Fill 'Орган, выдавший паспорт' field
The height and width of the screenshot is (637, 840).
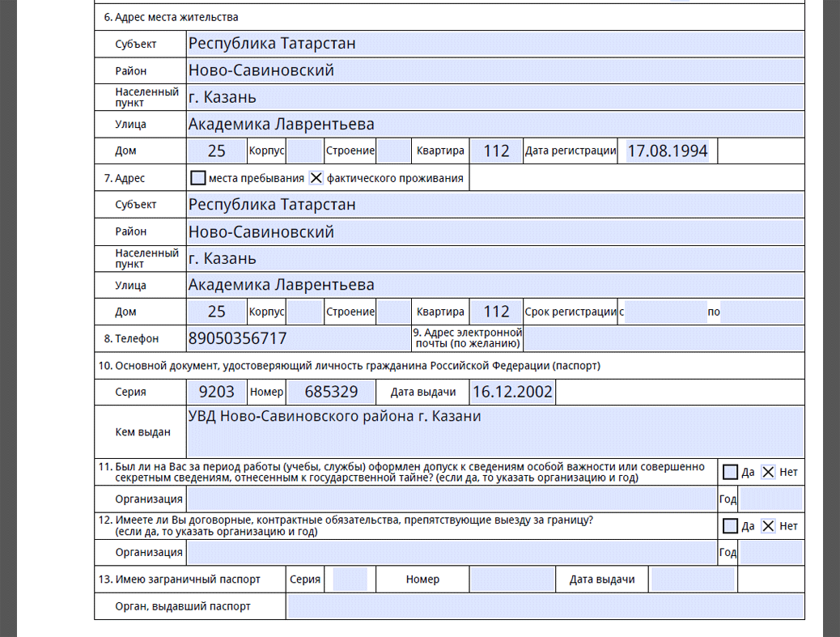545,606
